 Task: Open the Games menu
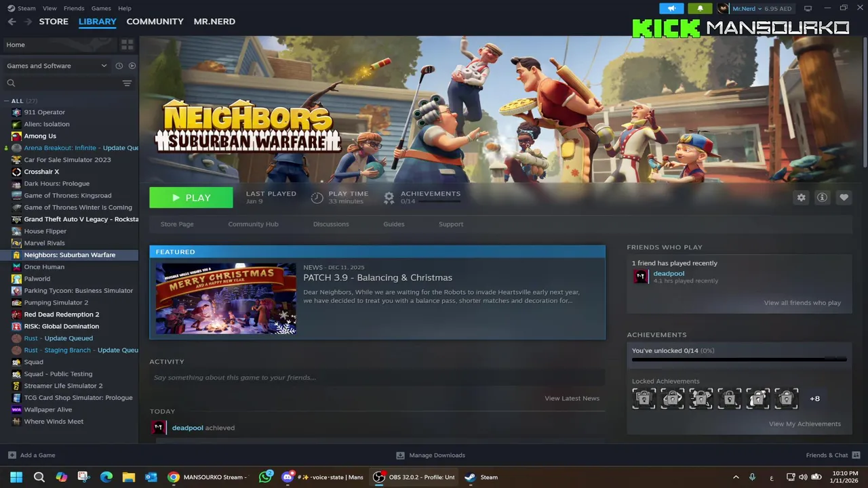point(101,8)
